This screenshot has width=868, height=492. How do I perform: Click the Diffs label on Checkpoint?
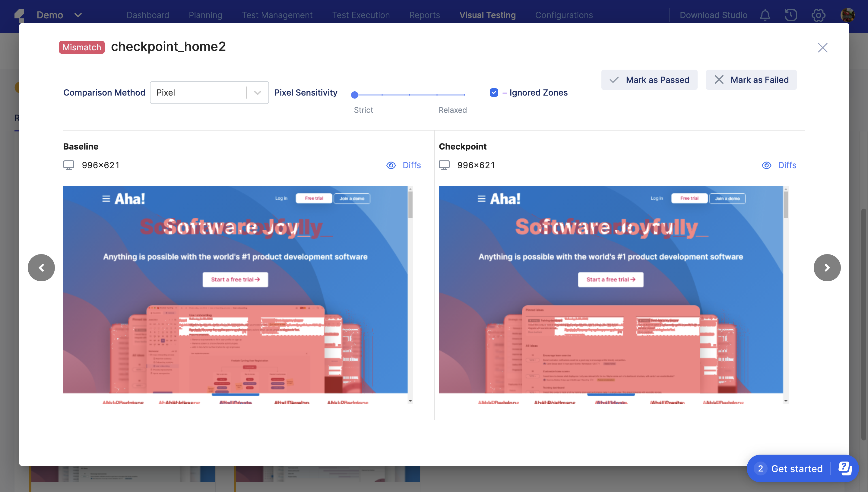coord(787,165)
